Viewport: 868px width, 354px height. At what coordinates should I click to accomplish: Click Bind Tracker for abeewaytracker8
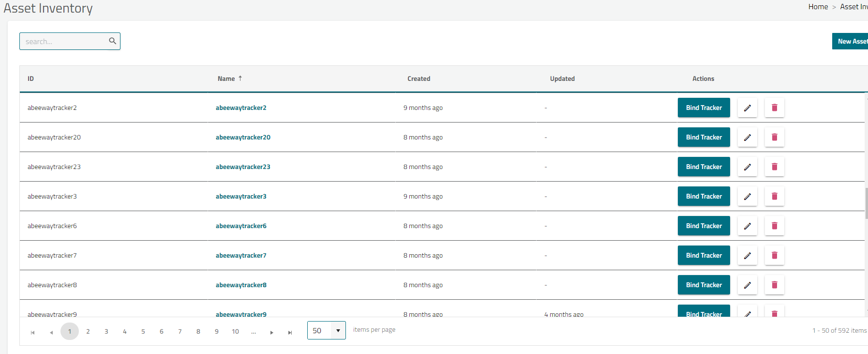pos(703,285)
